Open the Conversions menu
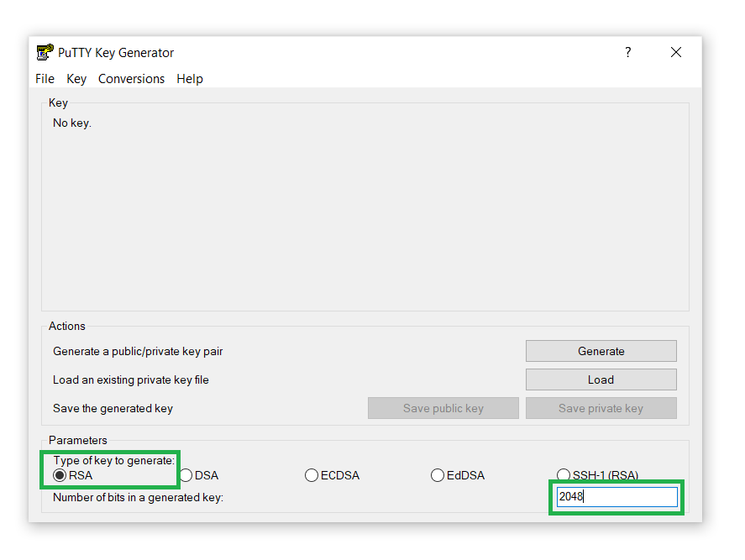The width and height of the screenshot is (745, 560). pos(131,79)
